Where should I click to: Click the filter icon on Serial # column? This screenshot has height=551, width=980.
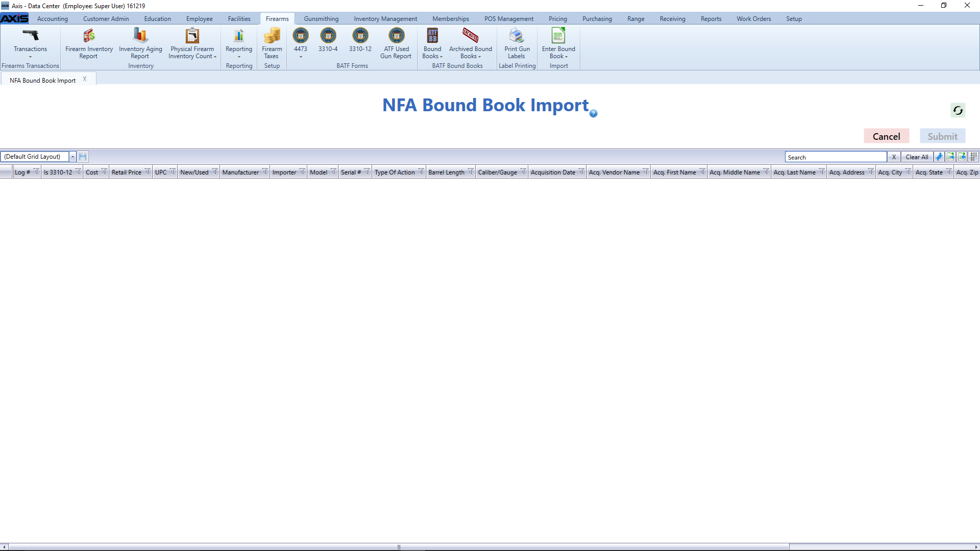(x=367, y=172)
